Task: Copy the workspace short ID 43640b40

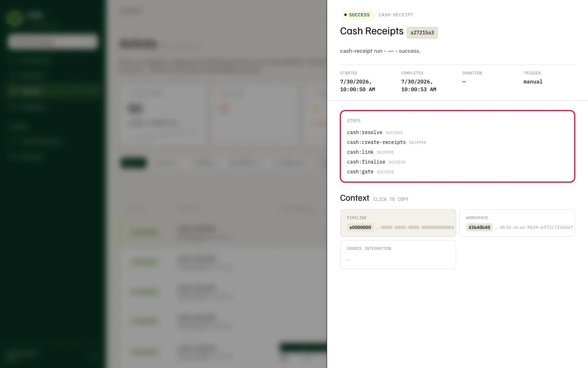Action: (479, 227)
